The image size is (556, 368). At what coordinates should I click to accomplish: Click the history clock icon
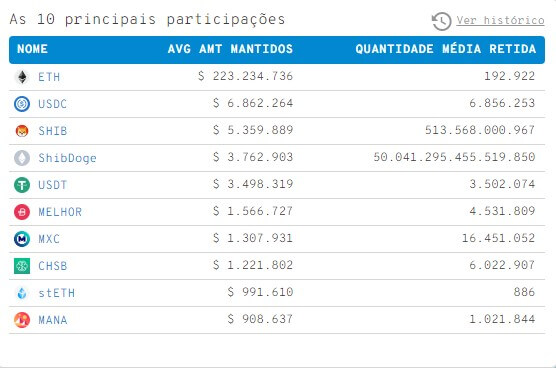(x=441, y=21)
